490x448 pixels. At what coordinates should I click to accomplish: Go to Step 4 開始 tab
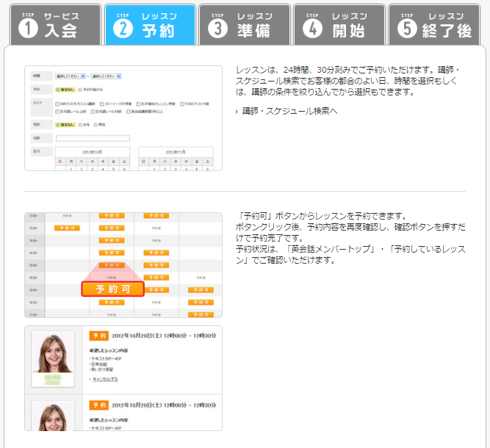coord(339,24)
